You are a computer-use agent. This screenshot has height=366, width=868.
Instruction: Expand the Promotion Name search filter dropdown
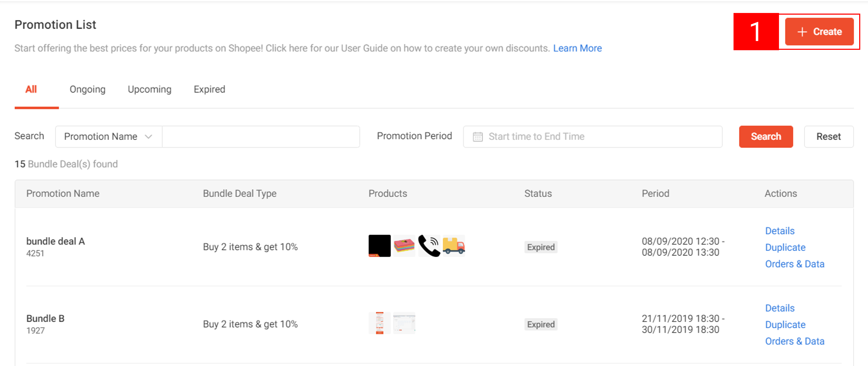pos(108,136)
